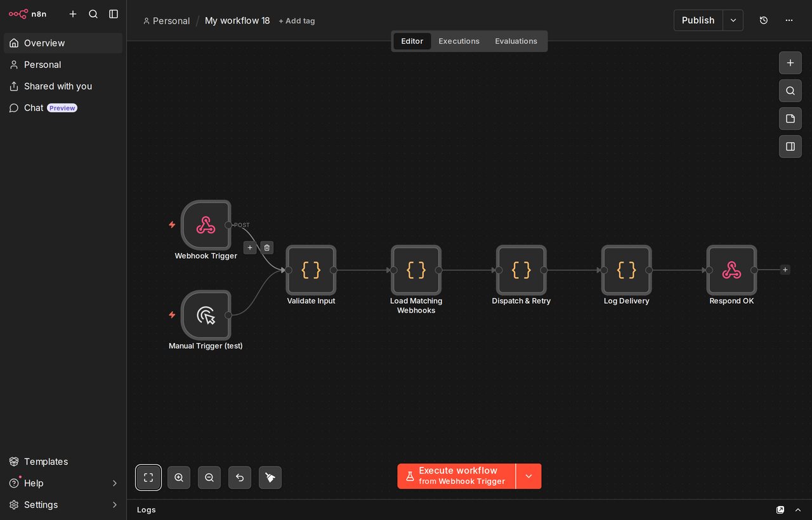Execute workflow from Webhook Trigger

[456, 476]
